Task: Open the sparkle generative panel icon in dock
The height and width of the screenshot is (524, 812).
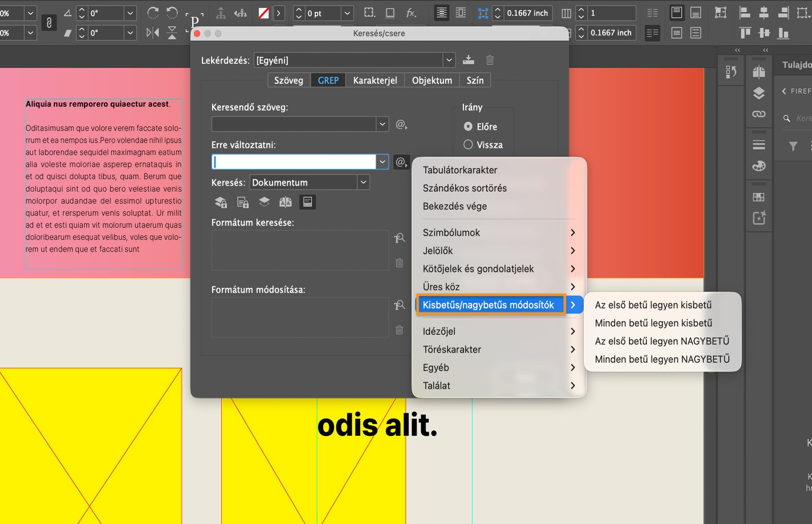Action: (759, 218)
